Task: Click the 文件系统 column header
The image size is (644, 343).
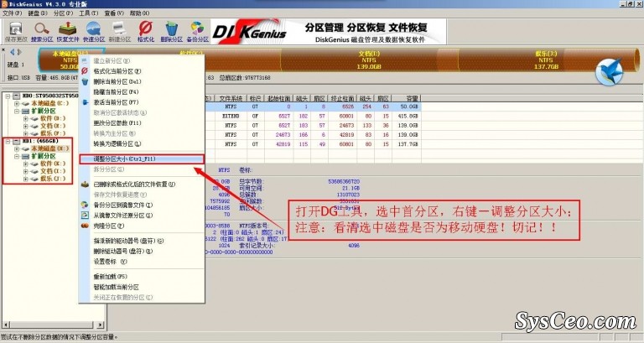Action: pos(231,99)
